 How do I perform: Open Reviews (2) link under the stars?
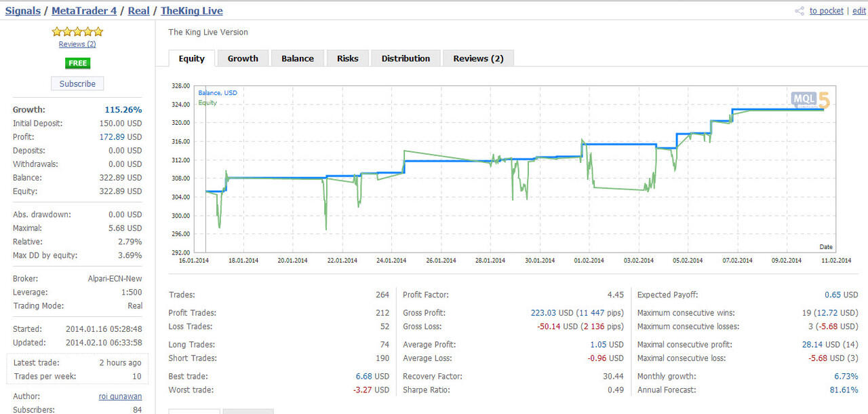pos(77,44)
